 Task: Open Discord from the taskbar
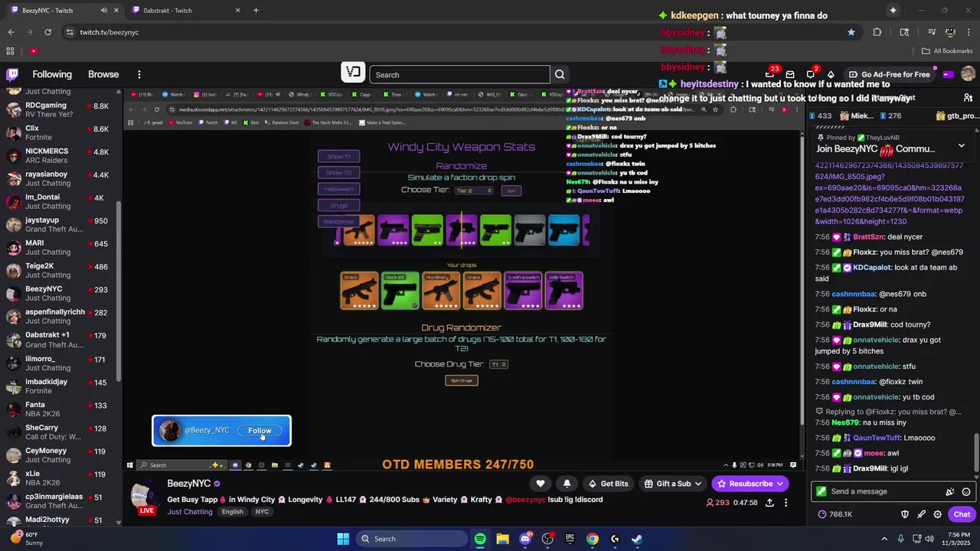tap(525, 539)
